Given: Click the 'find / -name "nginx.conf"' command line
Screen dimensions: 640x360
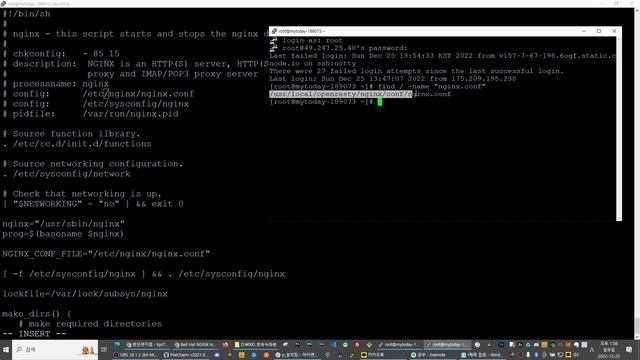Looking at the screenshot, I should (x=431, y=87).
